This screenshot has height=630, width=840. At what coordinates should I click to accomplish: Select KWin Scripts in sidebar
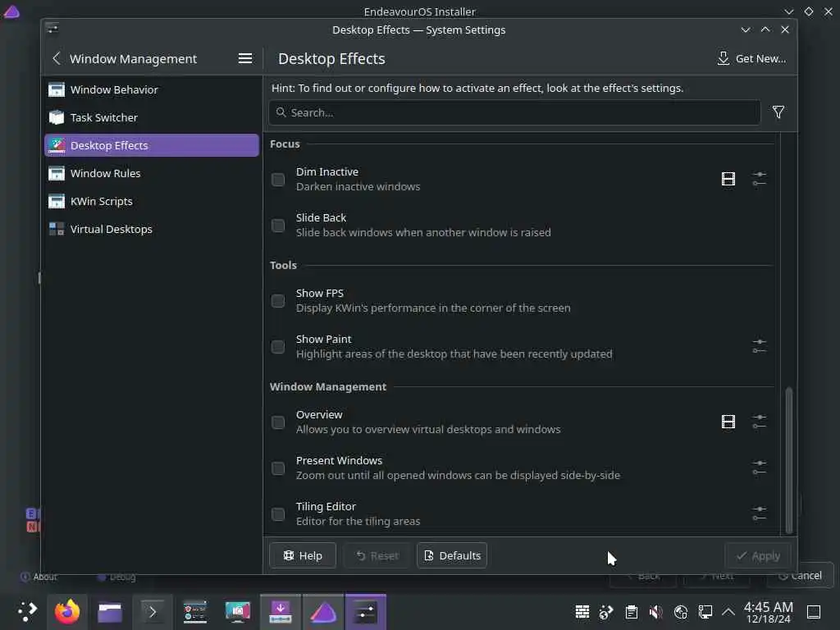click(x=152, y=201)
